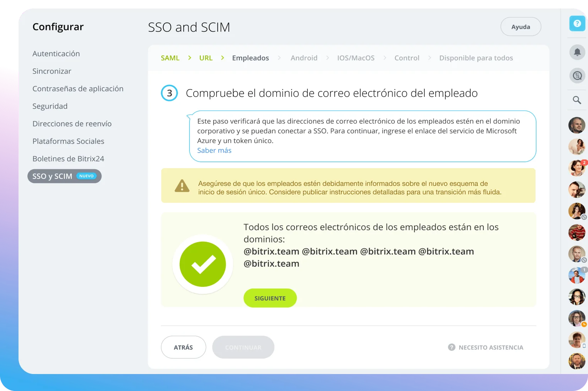588x391 pixels.
Task: Select SSO y SCIM menu item
Action: pyautogui.click(x=64, y=176)
